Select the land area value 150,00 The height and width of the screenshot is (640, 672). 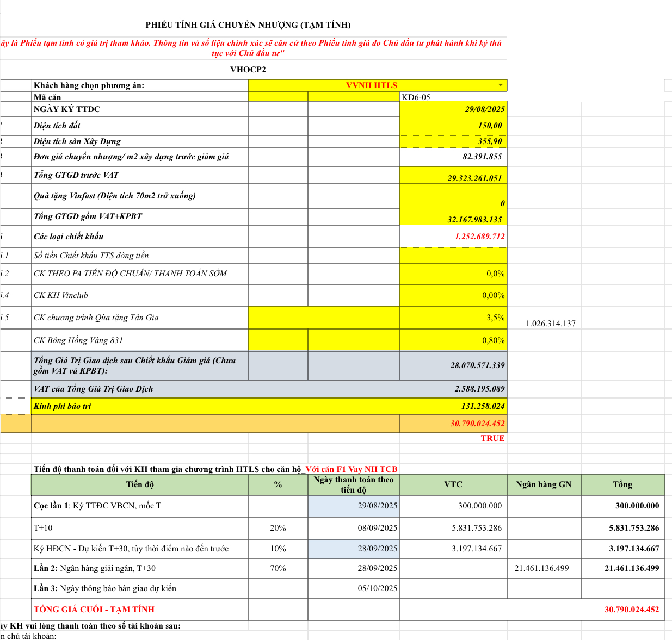click(x=453, y=126)
